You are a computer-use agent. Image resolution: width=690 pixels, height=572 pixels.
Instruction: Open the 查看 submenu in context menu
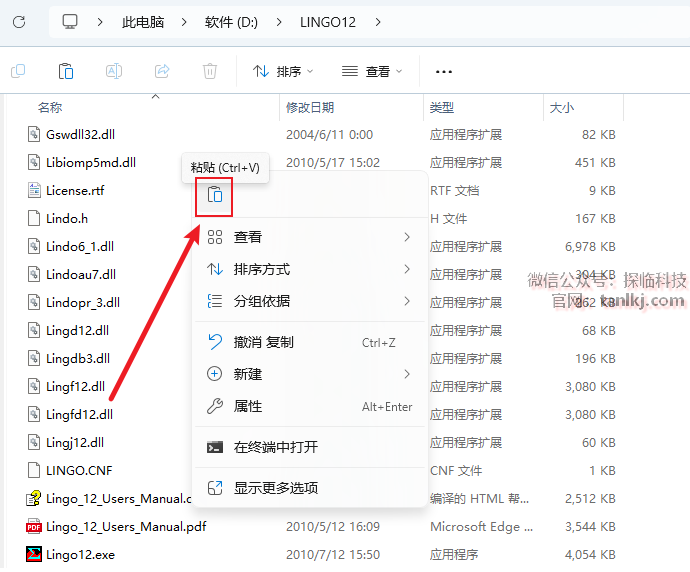tap(309, 237)
